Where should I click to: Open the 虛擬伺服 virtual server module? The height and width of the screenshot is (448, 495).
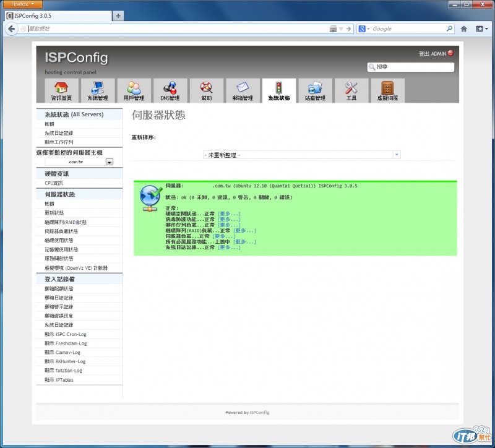click(x=388, y=90)
